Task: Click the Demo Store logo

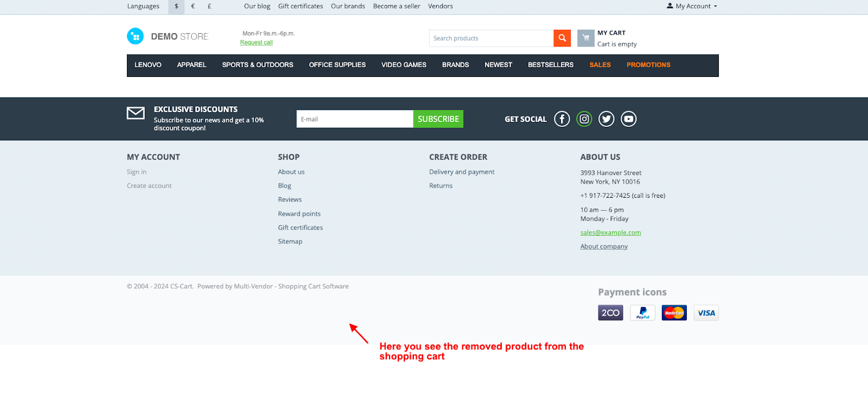Action: 168,36
